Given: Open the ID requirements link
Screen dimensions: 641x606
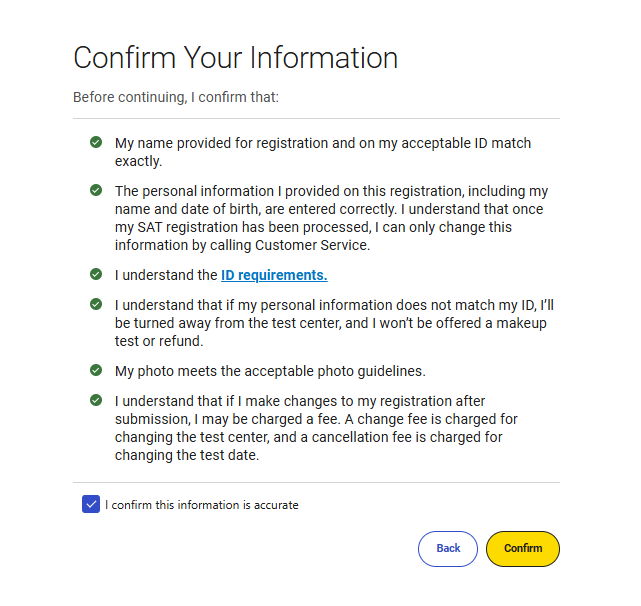Looking at the screenshot, I should [274, 275].
